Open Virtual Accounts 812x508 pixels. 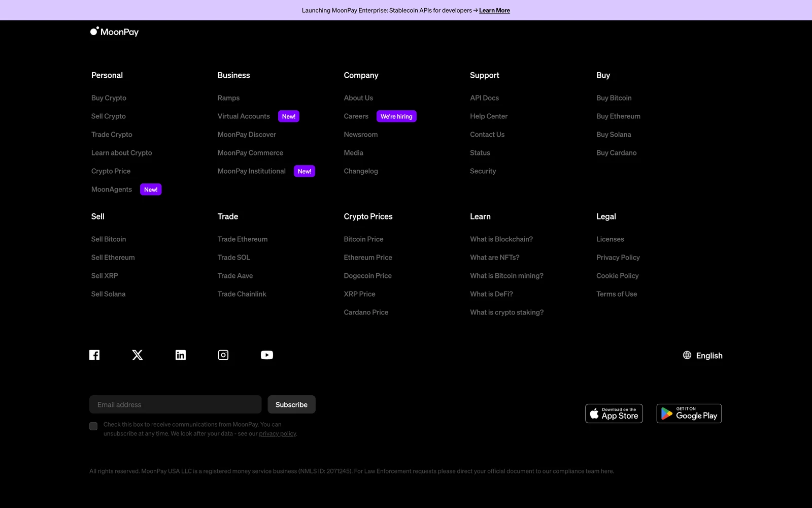pyautogui.click(x=244, y=116)
